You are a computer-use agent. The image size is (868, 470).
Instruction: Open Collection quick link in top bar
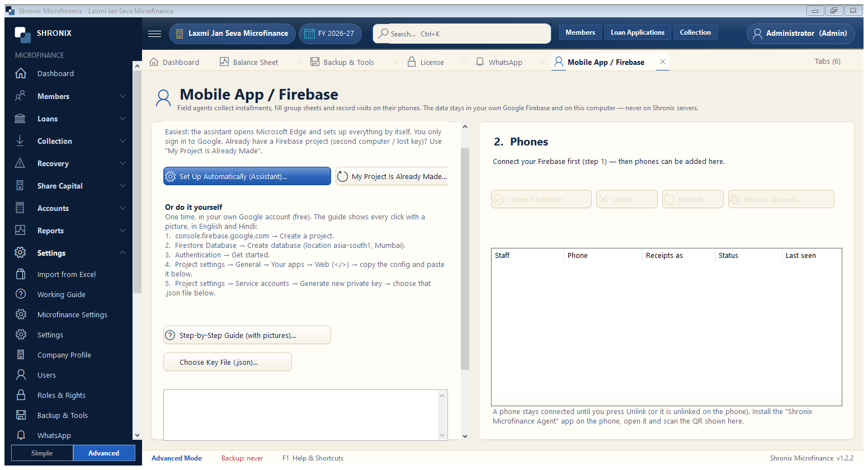pos(695,32)
